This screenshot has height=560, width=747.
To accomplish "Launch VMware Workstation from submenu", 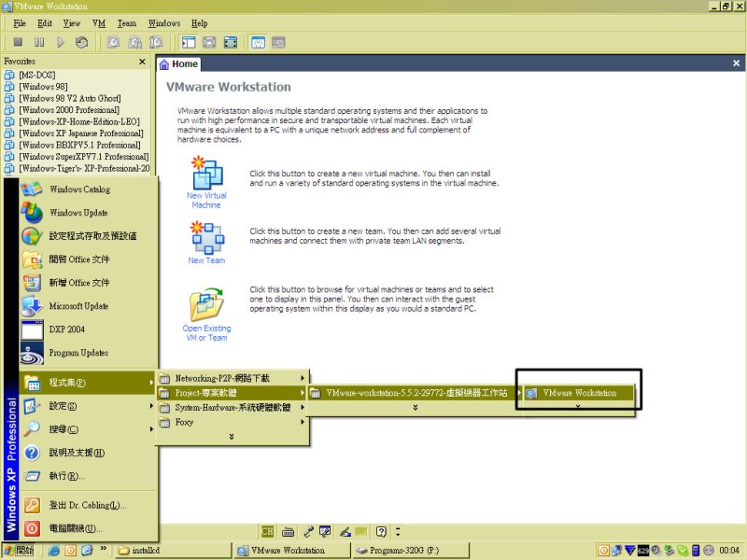I will click(579, 393).
